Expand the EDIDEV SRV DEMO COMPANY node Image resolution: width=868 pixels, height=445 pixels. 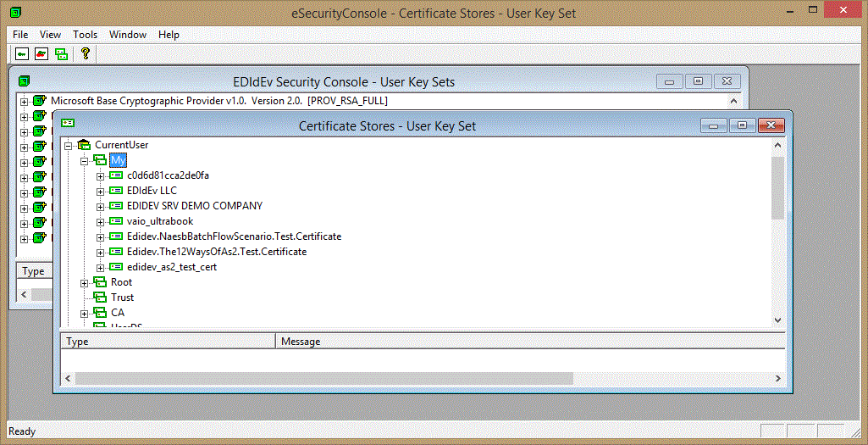coord(100,207)
